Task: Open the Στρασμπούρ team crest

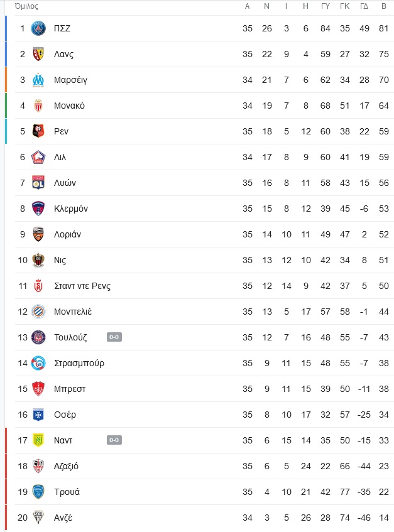Action: coord(38,363)
